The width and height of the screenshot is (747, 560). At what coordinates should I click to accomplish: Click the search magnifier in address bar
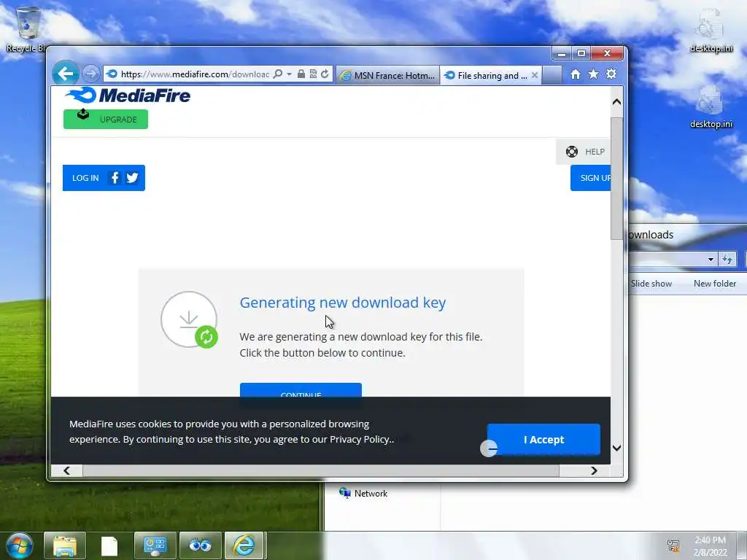[x=278, y=74]
